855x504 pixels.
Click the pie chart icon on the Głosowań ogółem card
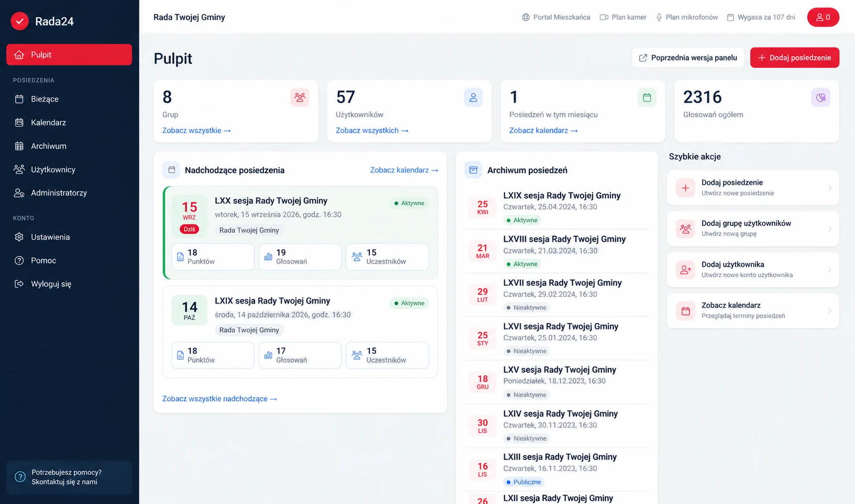[x=820, y=97]
